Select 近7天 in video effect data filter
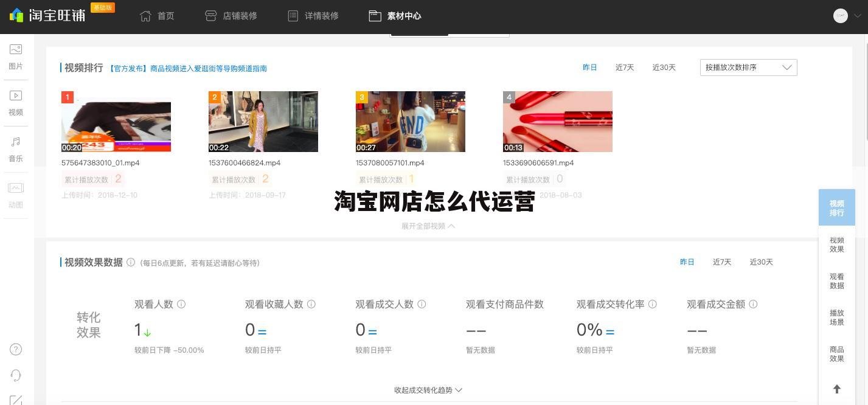The image size is (868, 405). [722, 262]
